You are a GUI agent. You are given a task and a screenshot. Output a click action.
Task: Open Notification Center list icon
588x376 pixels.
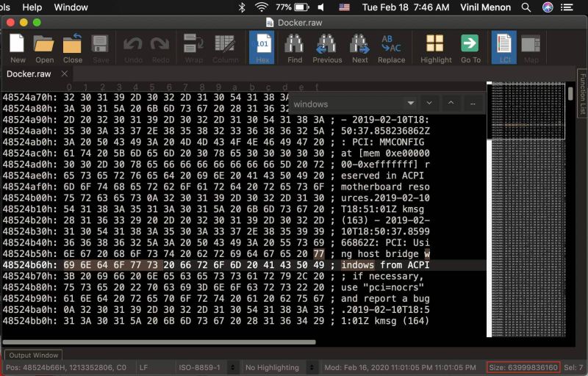tap(567, 7)
